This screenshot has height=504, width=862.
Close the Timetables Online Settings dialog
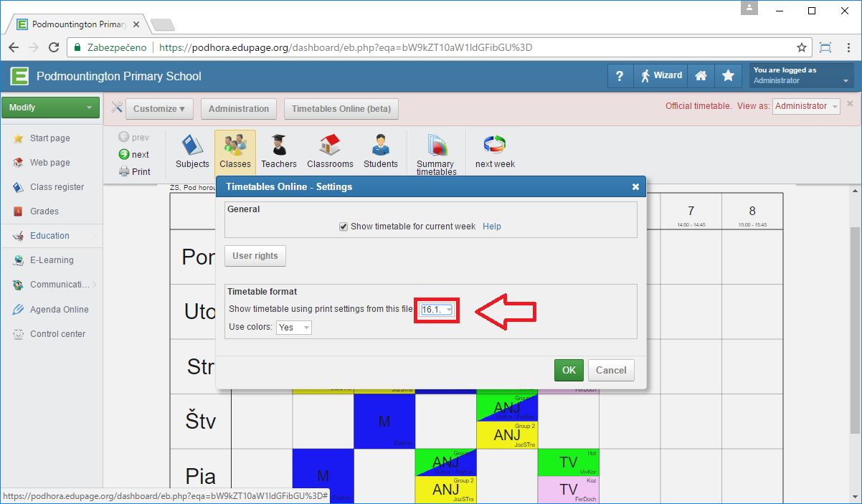click(x=635, y=187)
